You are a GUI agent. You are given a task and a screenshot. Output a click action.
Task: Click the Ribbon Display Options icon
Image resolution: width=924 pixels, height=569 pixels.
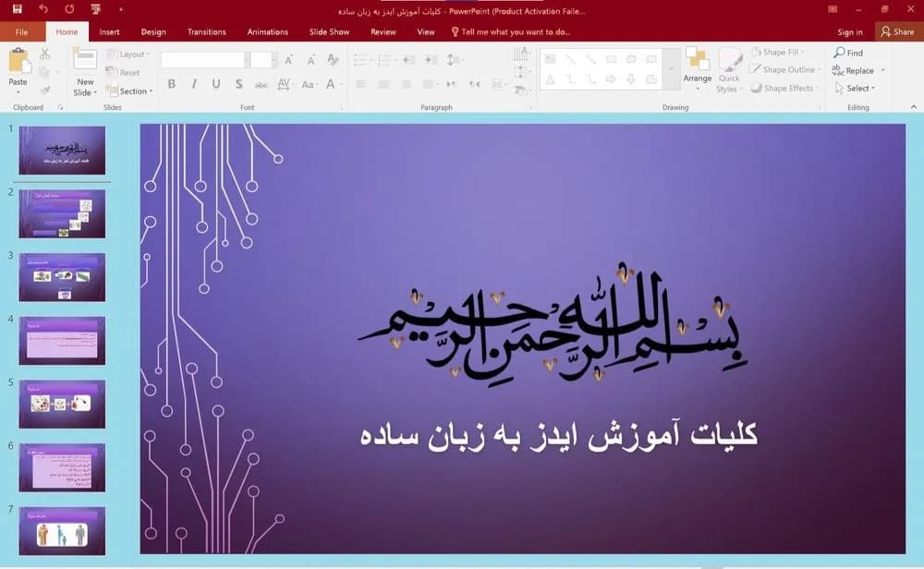(x=833, y=9)
